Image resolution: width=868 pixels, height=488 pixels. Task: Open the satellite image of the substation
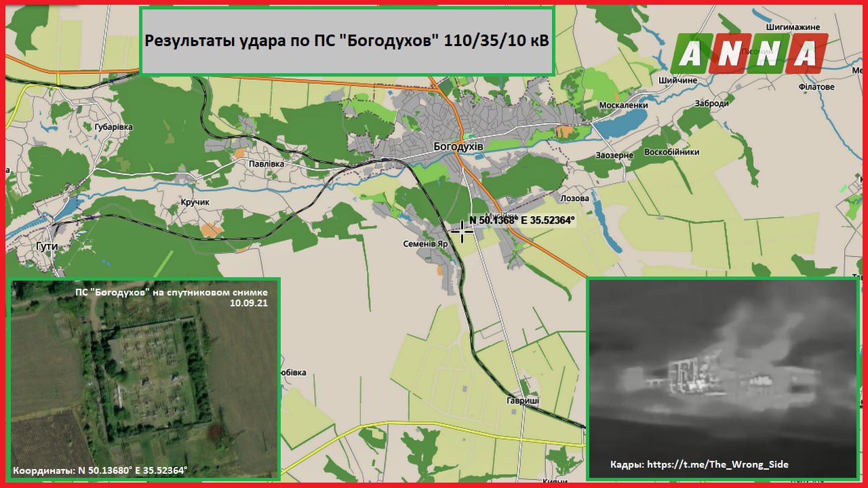(x=144, y=380)
